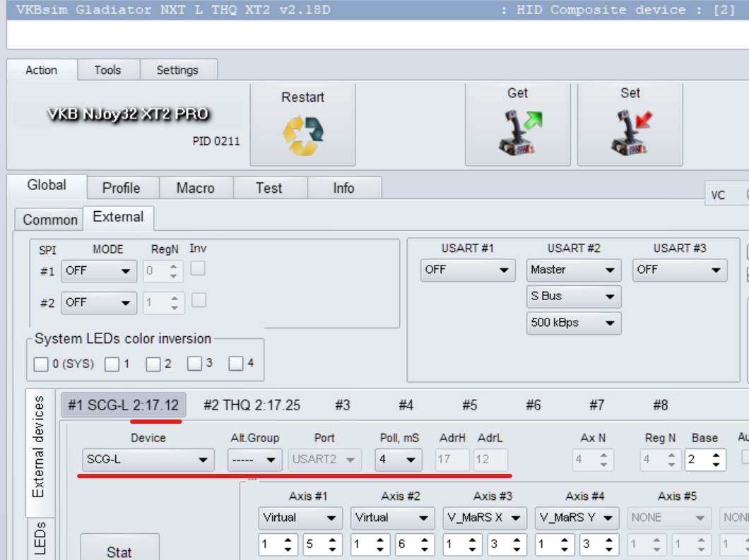Open the Axis #4 V_MaRS Y dropdown
The height and width of the screenshot is (560, 749).
click(577, 518)
